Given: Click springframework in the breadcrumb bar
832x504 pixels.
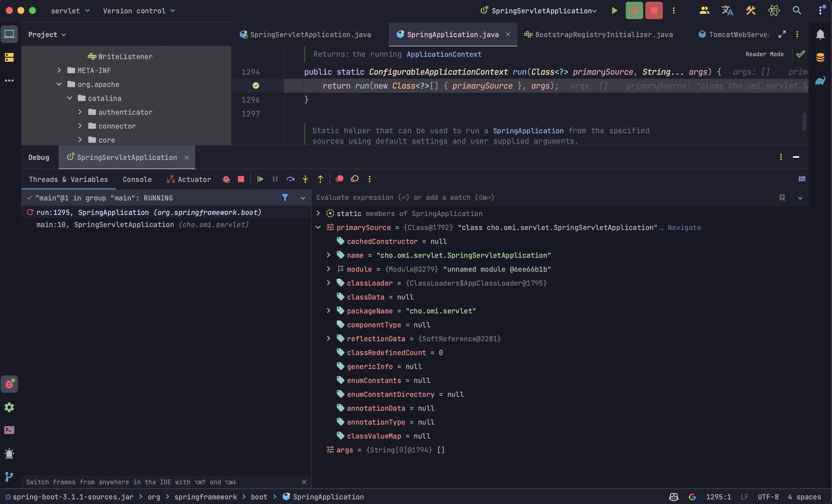Looking at the screenshot, I should [206, 497].
